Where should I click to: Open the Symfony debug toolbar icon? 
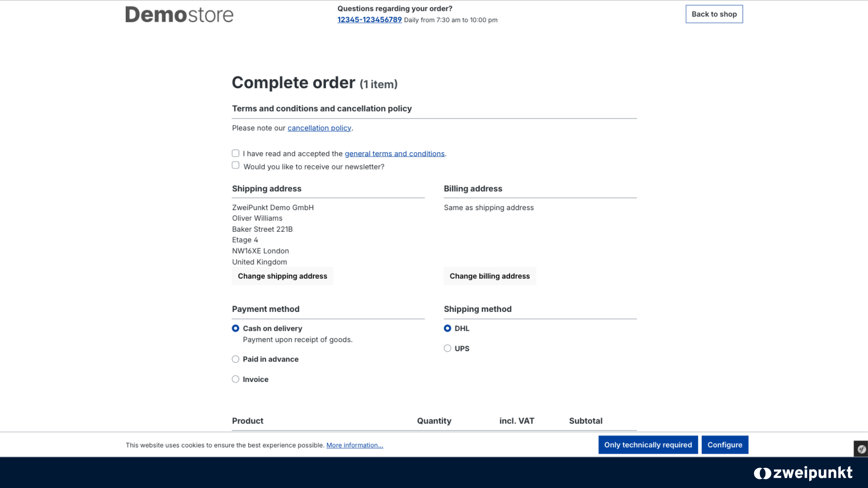click(x=861, y=449)
